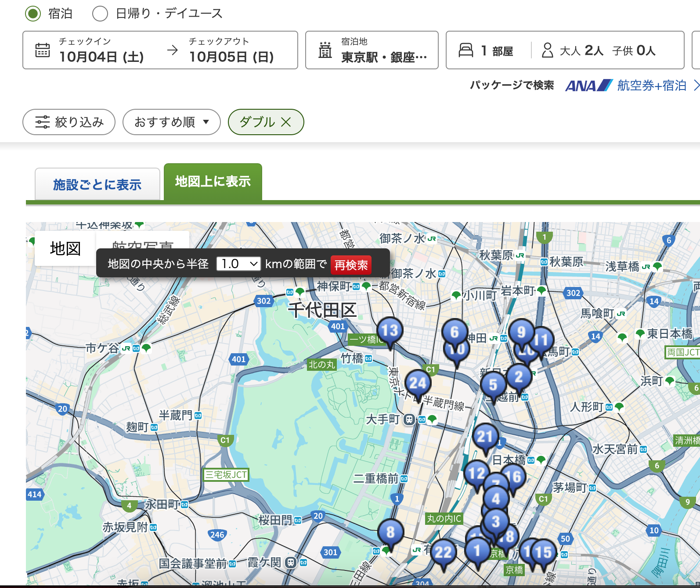
Task: Switch map to 地図 view
Action: [x=65, y=248]
